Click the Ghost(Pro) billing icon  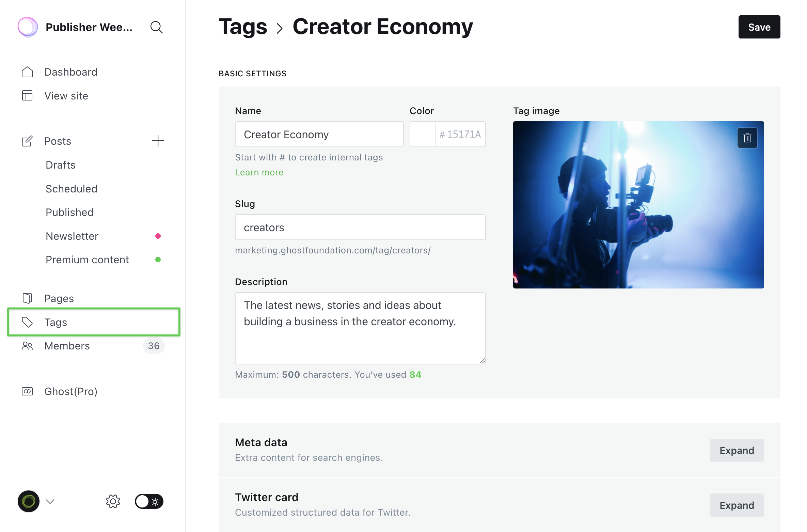point(27,391)
